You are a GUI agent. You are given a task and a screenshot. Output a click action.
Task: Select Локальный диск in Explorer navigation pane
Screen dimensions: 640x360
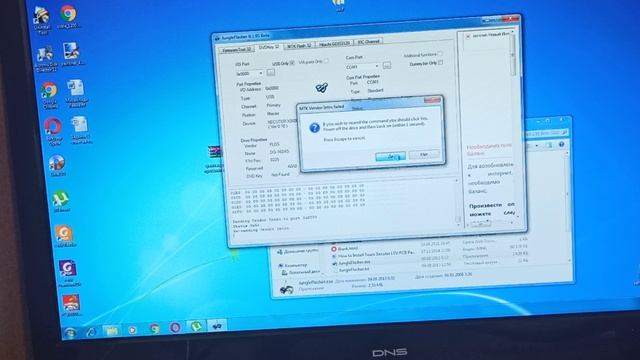point(301,272)
